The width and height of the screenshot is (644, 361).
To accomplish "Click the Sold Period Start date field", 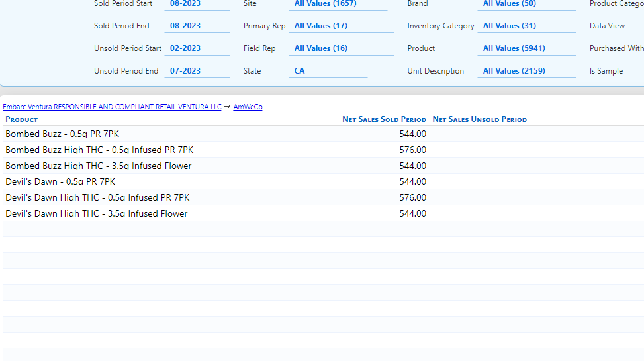I will 196,4.
